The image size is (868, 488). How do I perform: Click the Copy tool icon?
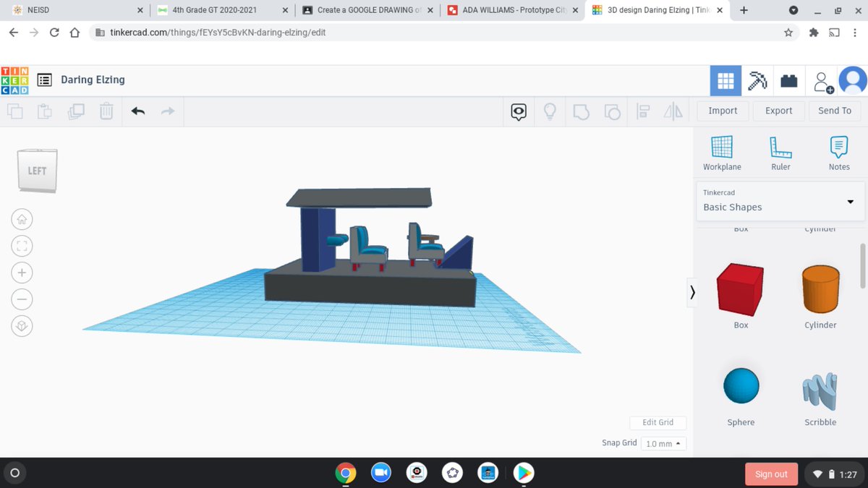15,111
